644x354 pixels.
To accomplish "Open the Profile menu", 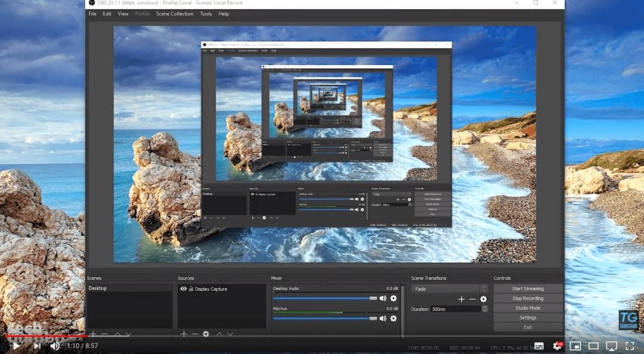I will pos(142,14).
